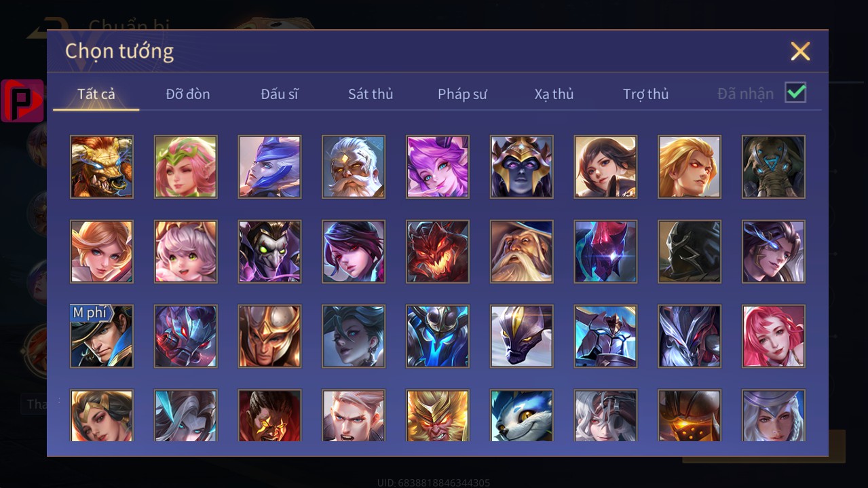Choose the pink-haired woman hero portrait
Viewport: 868px width, 488px height.
click(774, 337)
